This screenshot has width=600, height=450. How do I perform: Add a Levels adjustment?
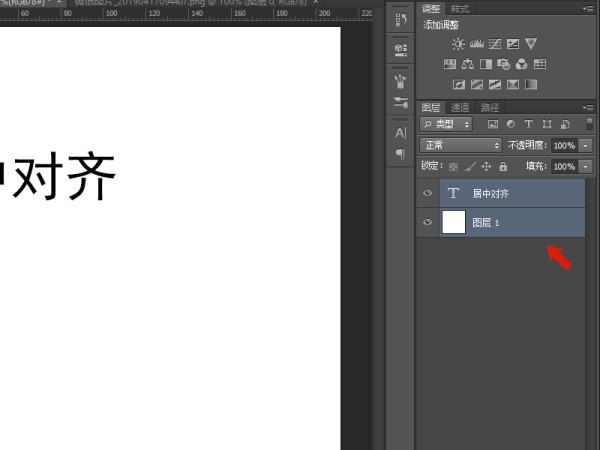tap(476, 44)
